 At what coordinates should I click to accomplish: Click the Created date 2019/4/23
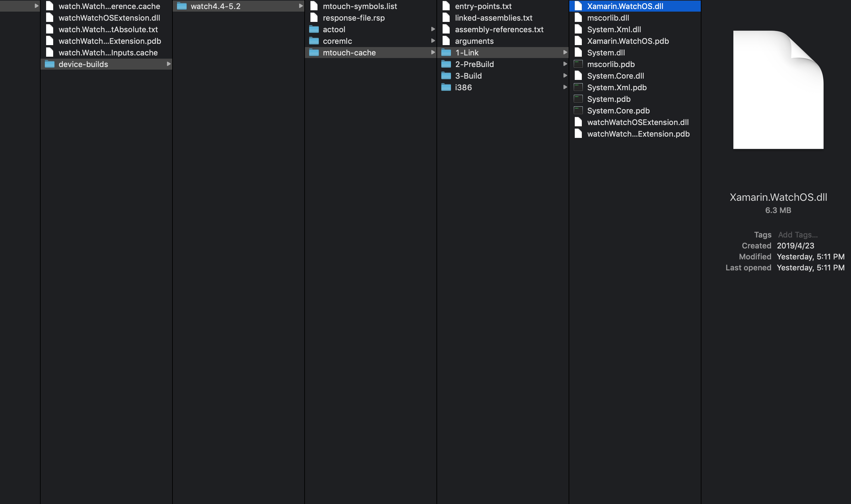pyautogui.click(x=795, y=246)
